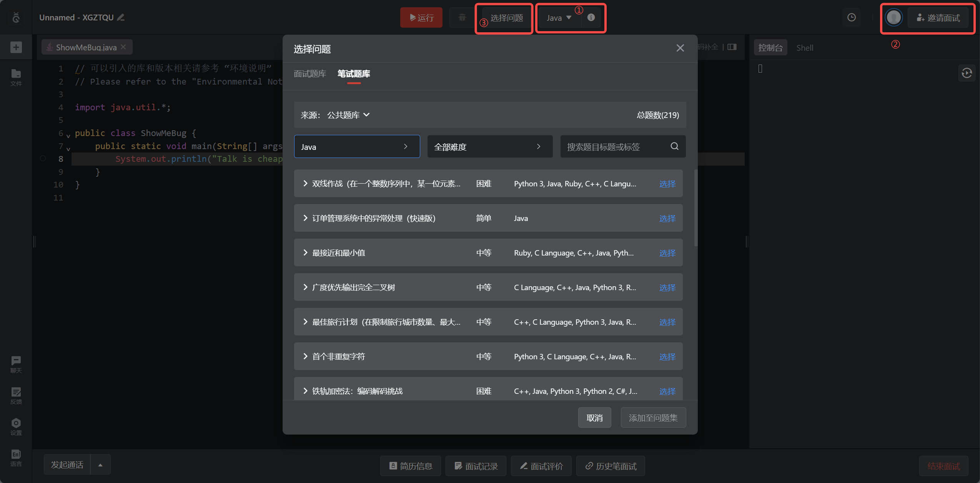Switch to the 面试题库 tab
This screenshot has height=483, width=980.
point(310,73)
